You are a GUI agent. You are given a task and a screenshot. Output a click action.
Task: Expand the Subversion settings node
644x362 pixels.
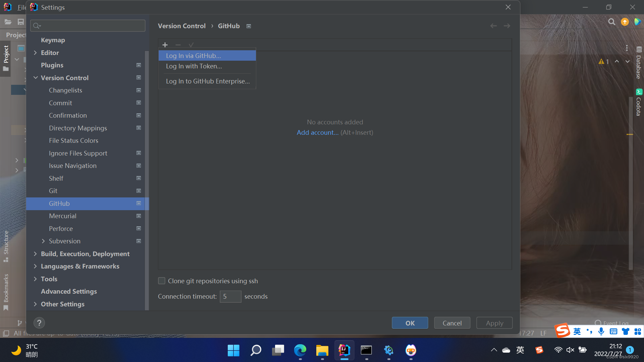pyautogui.click(x=43, y=241)
